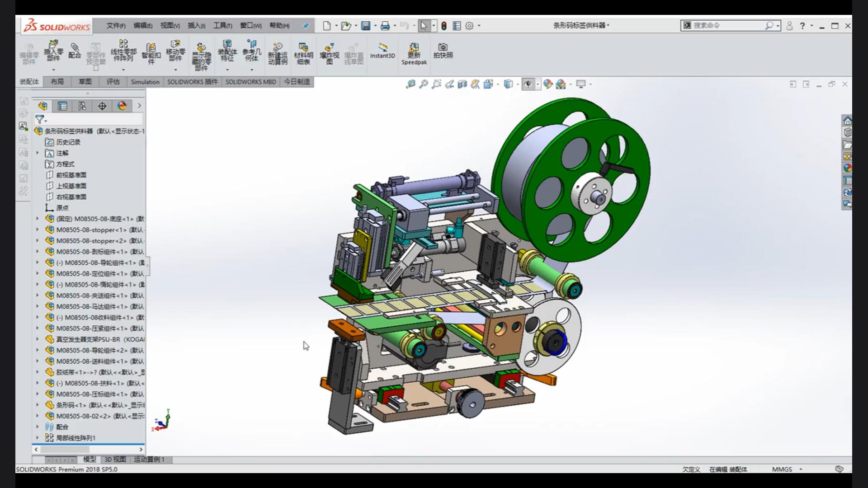
Task: Switch to 运动算例 1 bottom tab
Action: (150, 460)
